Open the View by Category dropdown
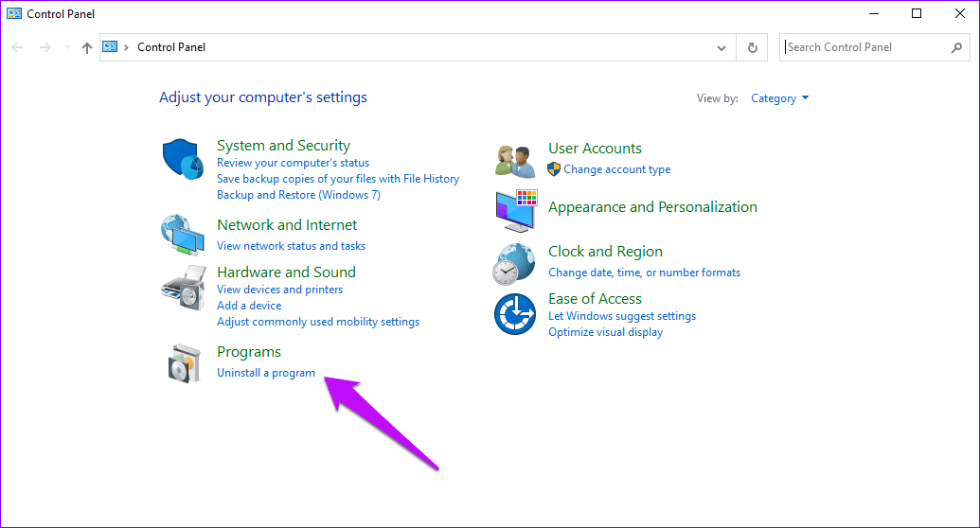Image resolution: width=980 pixels, height=528 pixels. coord(779,98)
